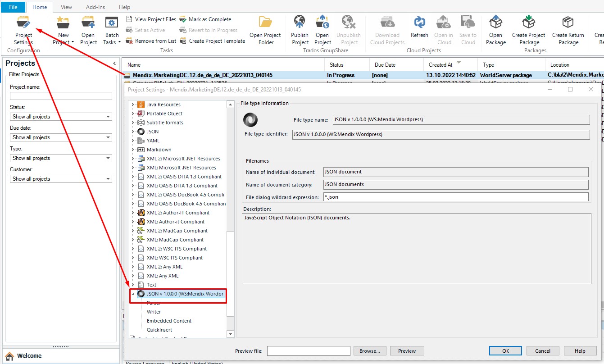This screenshot has height=364, width=604.
Task: Expand the YAML file type node
Action: [133, 141]
